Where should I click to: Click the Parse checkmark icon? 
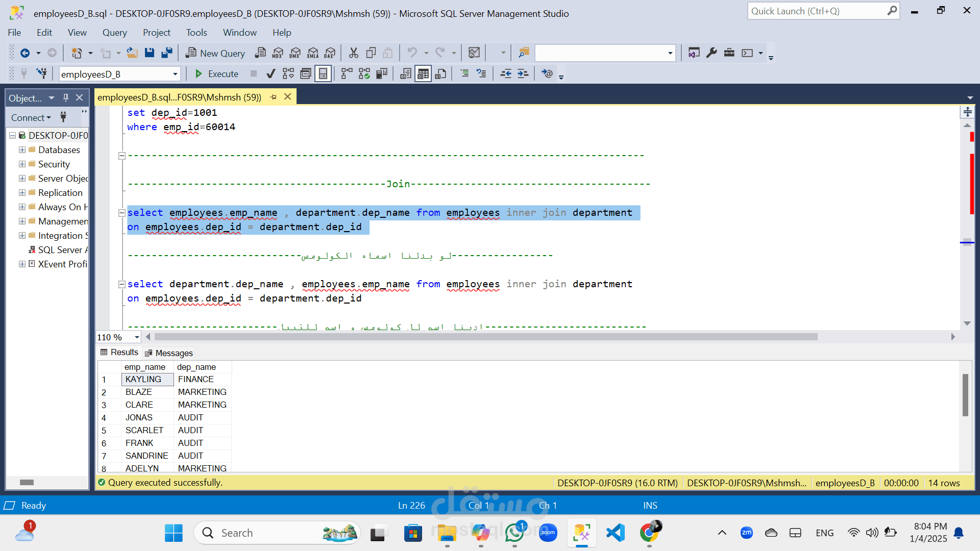tap(271, 74)
